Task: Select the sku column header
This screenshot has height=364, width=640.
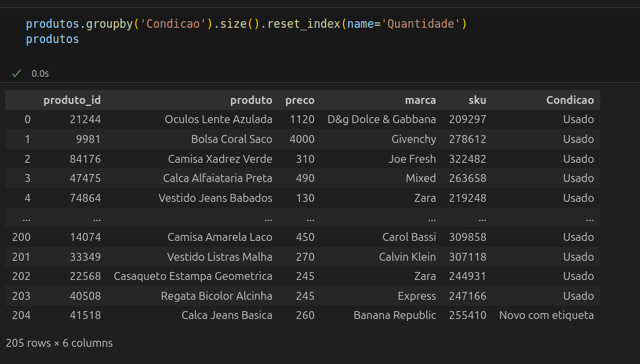Action: click(477, 100)
